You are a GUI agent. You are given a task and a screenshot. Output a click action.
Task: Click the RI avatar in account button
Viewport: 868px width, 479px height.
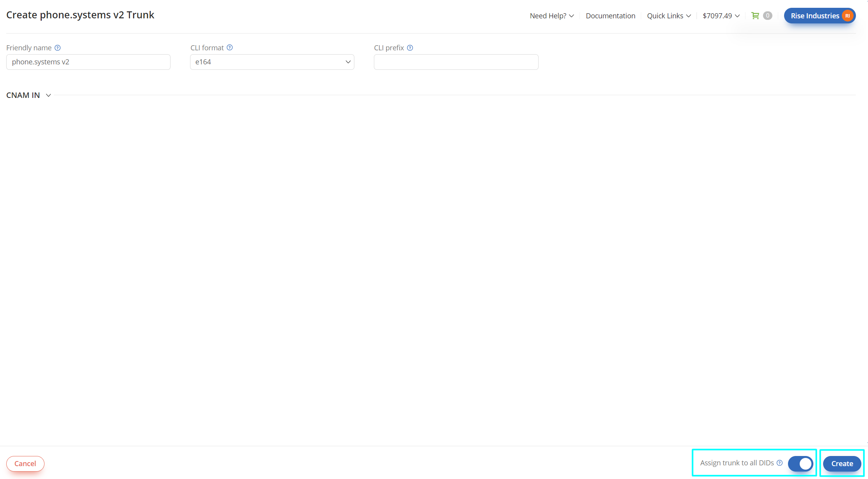click(x=847, y=16)
